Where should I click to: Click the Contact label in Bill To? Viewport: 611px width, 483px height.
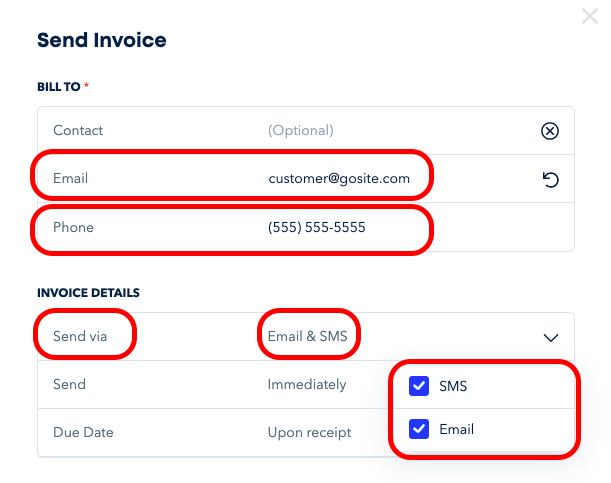(x=78, y=130)
